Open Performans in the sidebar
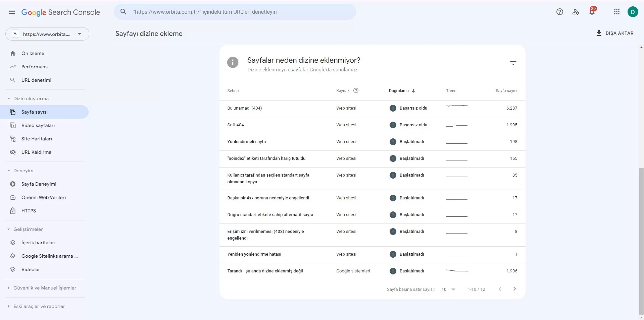This screenshot has height=320, width=644. point(44,67)
